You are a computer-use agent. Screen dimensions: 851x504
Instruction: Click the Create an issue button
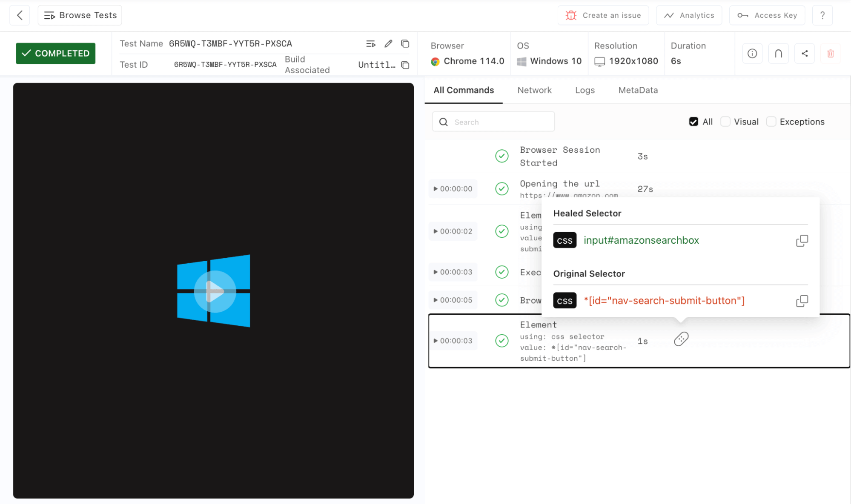(x=603, y=15)
